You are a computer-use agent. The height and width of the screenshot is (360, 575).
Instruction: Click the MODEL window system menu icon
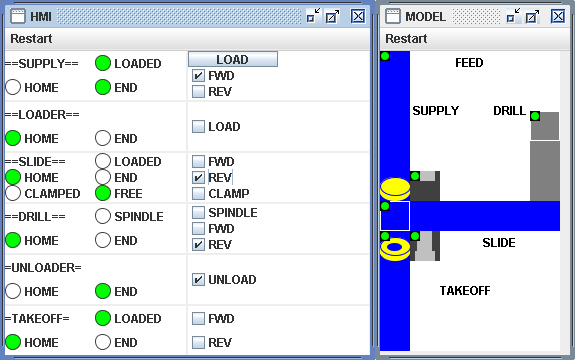[x=392, y=16]
